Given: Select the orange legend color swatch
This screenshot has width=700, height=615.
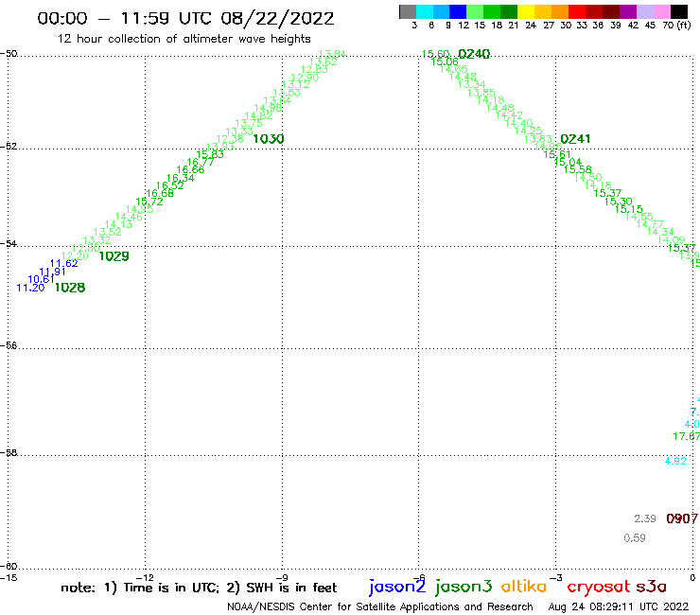Looking at the screenshot, I should pyautogui.click(x=560, y=12).
